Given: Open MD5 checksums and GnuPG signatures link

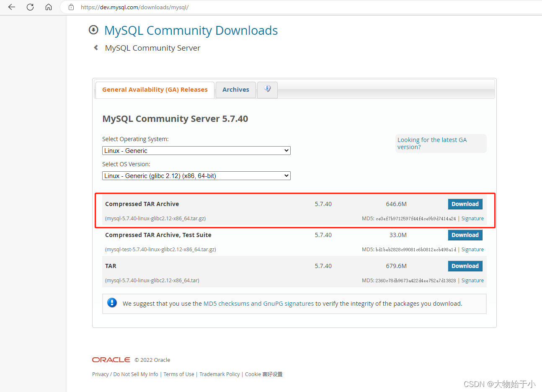Looking at the screenshot, I should pyautogui.click(x=258, y=304).
